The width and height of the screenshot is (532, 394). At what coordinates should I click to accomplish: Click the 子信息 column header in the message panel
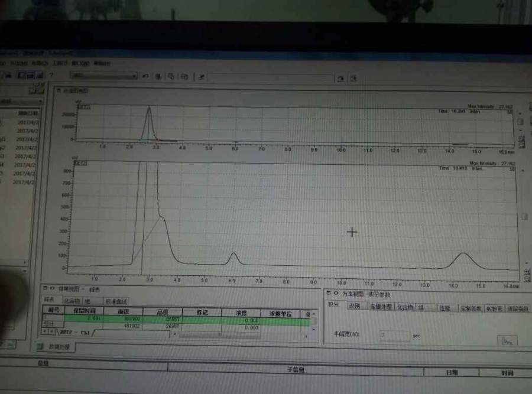(296, 370)
